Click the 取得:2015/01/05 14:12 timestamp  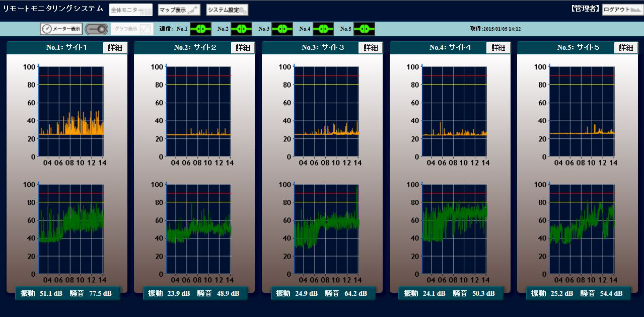coord(495,29)
